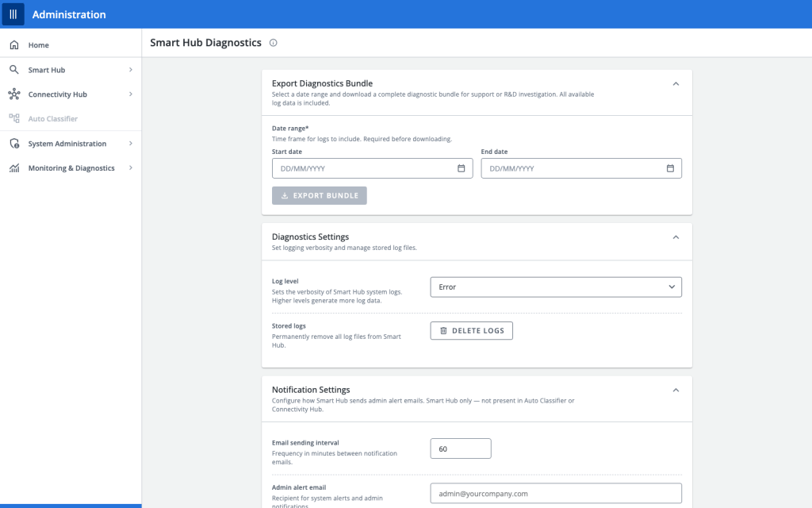This screenshot has height=508, width=812.
Task: Click the Smart Hub Diagnostics page title
Action: tap(205, 43)
